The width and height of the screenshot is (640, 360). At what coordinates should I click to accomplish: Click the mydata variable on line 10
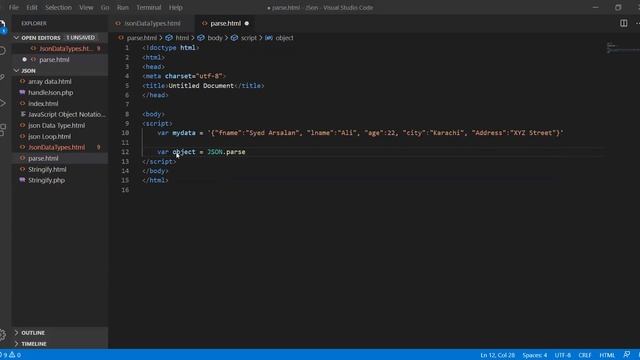(x=184, y=133)
